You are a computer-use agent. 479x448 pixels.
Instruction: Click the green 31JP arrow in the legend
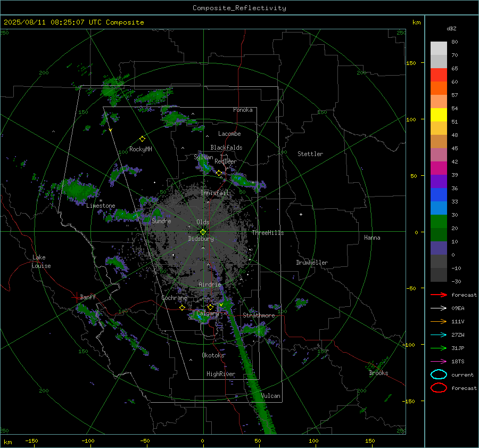pyautogui.click(x=439, y=348)
